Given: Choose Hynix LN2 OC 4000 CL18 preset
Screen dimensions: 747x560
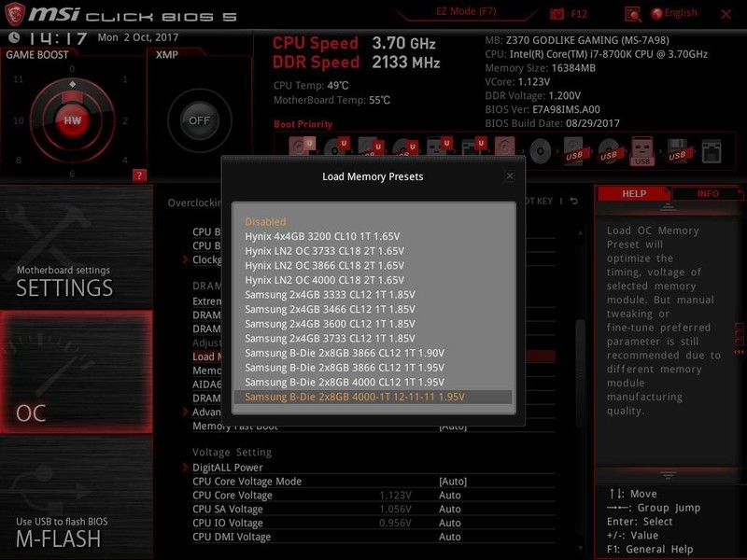Looking at the screenshot, I should (373, 280).
